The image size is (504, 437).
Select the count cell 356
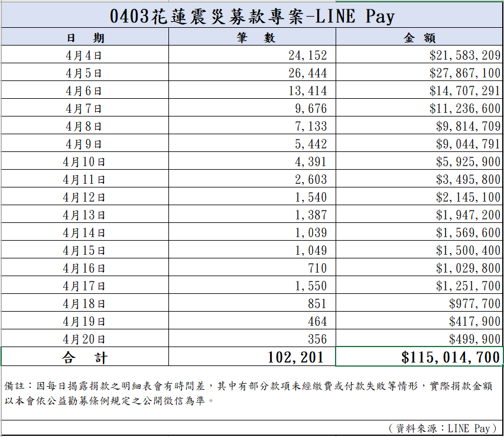click(x=252, y=338)
